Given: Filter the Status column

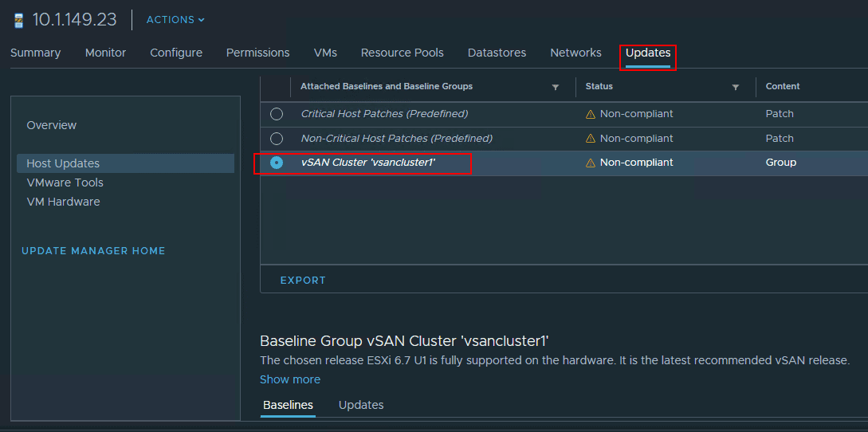Looking at the screenshot, I should tap(735, 87).
